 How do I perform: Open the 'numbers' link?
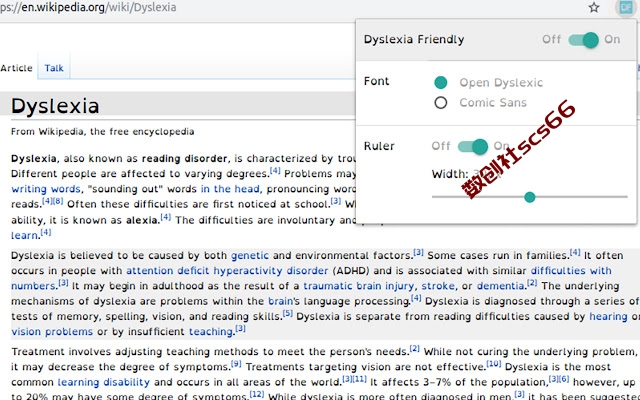33,286
